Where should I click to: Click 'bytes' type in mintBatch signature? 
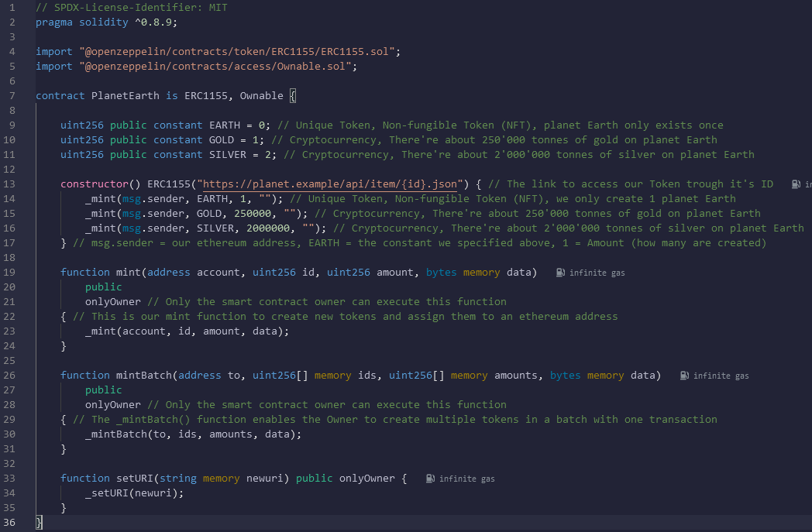566,376
